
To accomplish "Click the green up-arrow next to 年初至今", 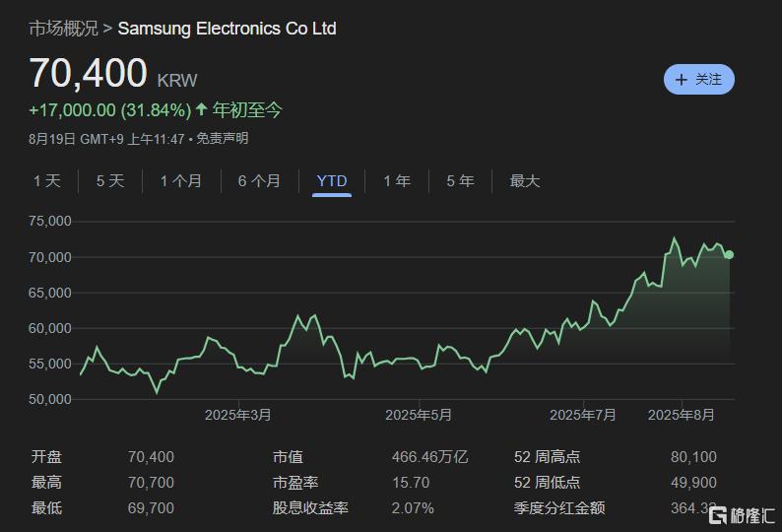I will 202,108.
